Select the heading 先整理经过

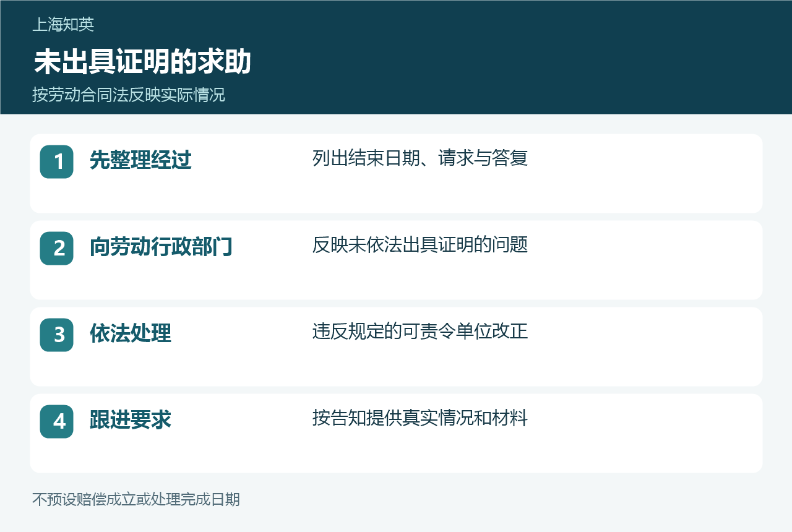140,160
